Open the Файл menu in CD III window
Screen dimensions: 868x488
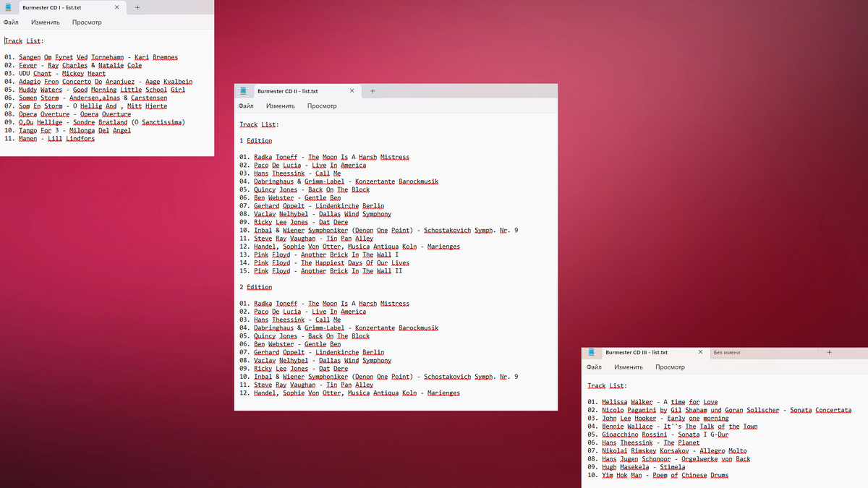coord(594,367)
